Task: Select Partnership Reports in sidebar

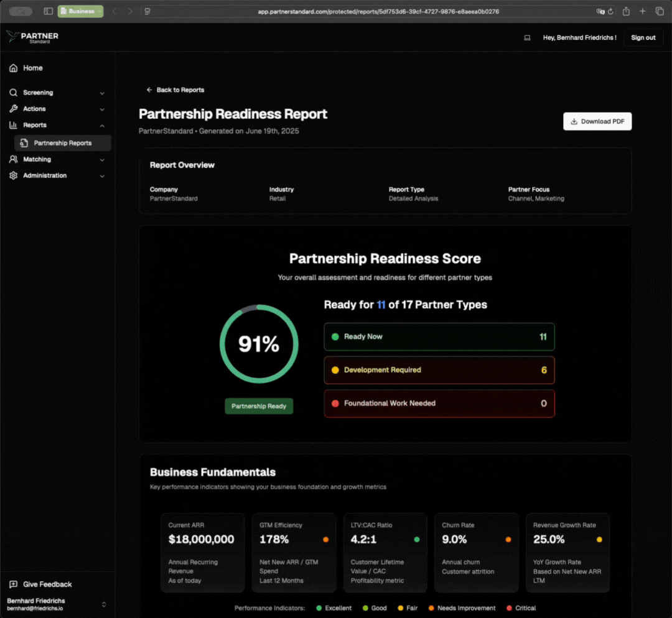Action: pos(62,143)
